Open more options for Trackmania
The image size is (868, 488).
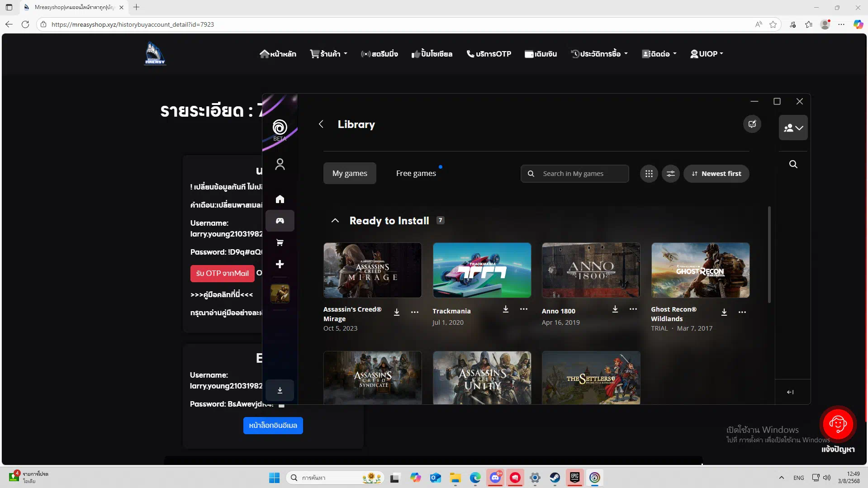pyautogui.click(x=524, y=309)
